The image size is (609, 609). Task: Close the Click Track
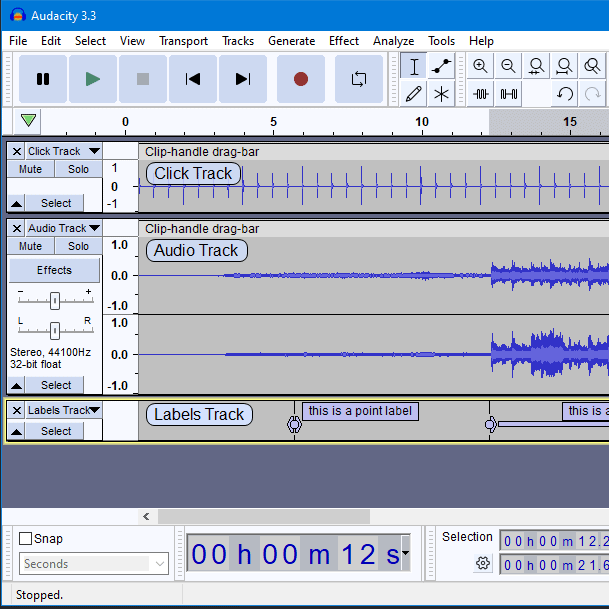point(17,151)
